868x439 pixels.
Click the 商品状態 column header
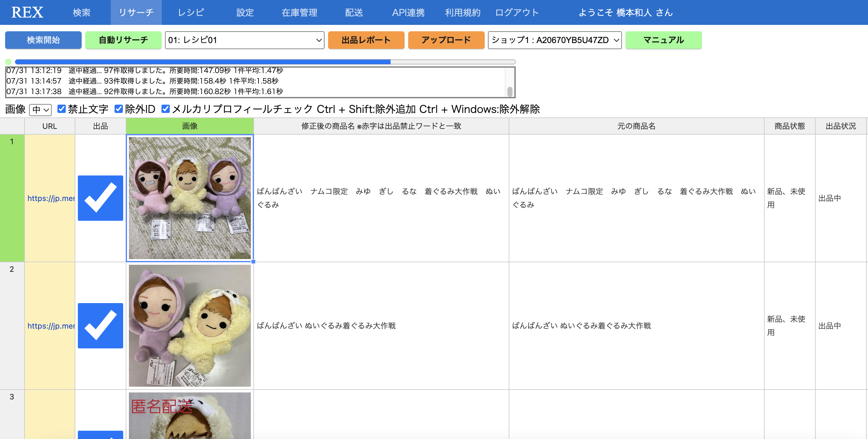point(789,126)
